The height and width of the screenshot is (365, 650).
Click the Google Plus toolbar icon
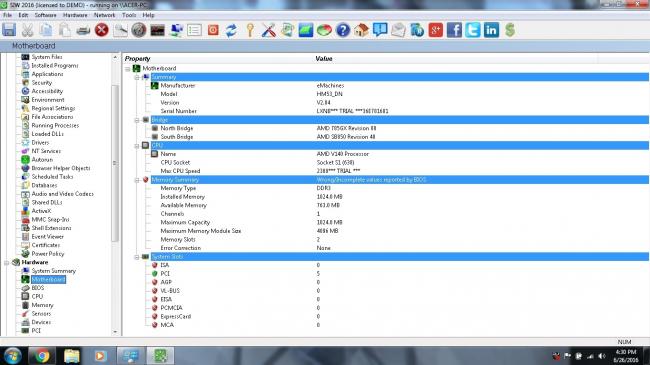(x=436, y=30)
